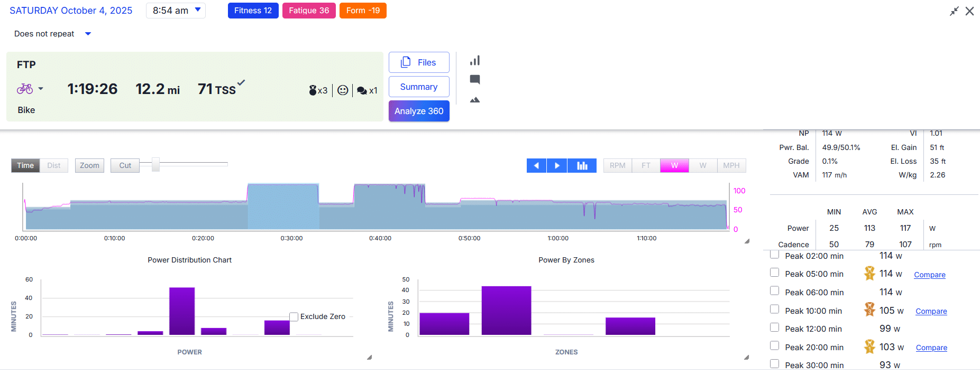Click the right arrow chart navigation button
Image resolution: width=980 pixels, height=375 pixels.
point(557,166)
